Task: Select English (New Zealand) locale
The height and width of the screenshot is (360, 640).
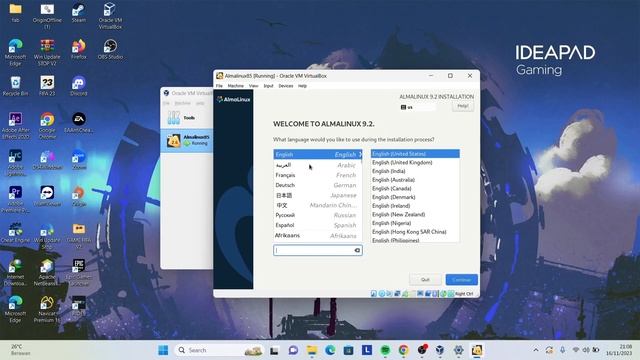Action: point(415,214)
